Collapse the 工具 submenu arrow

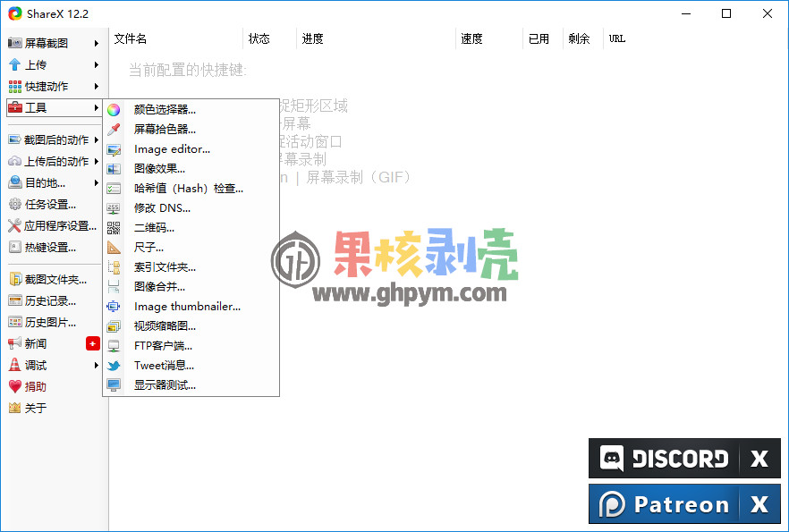pos(96,107)
